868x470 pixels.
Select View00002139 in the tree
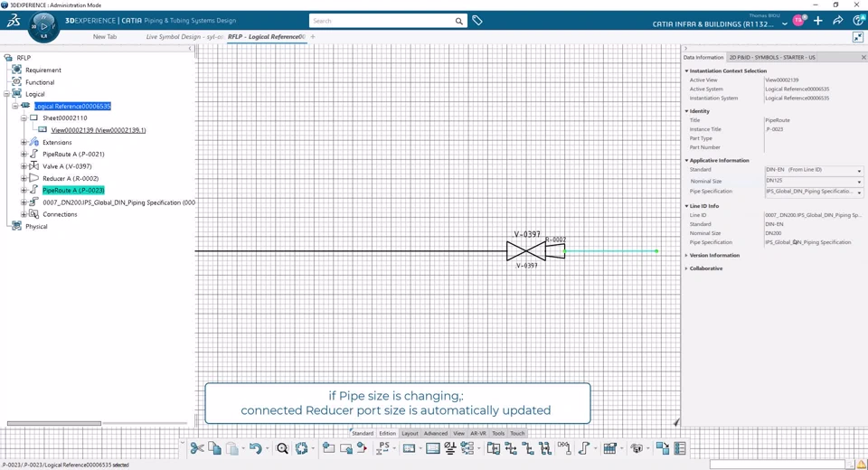pos(99,130)
